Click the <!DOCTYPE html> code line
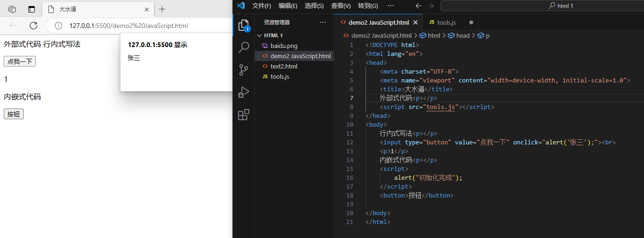The height and width of the screenshot is (238, 644). click(392, 45)
